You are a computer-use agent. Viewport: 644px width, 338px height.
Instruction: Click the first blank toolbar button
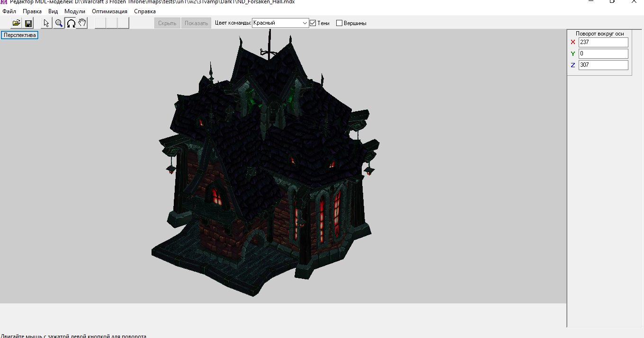[100, 23]
